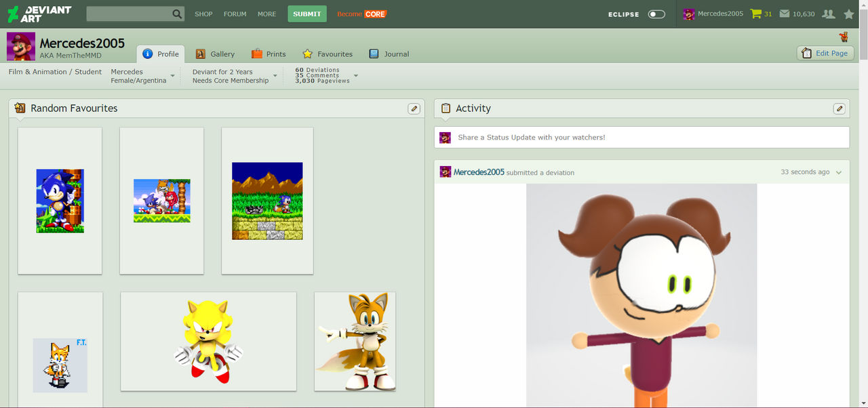Open the yellow Super Sonic thumbnail
Image resolution: width=868 pixels, height=408 pixels.
[x=209, y=341]
